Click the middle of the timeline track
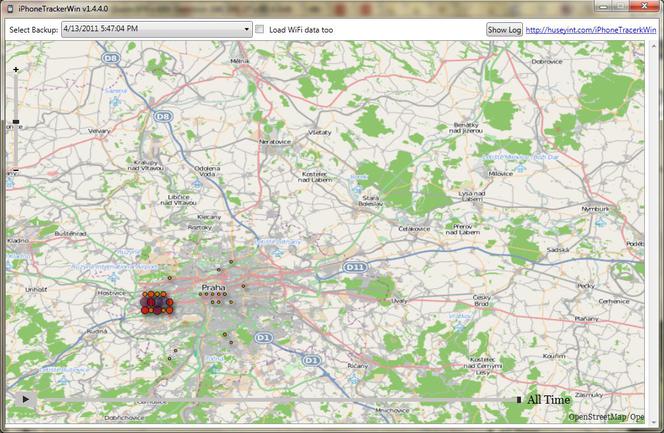Image resolution: width=664 pixels, height=433 pixels. (x=277, y=399)
